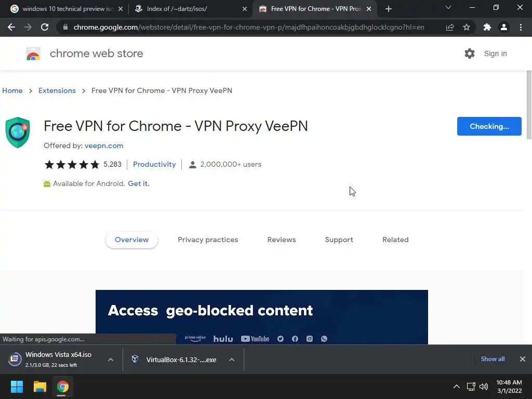
Task: Bookmark this page with the star icon
Action: 467,27
